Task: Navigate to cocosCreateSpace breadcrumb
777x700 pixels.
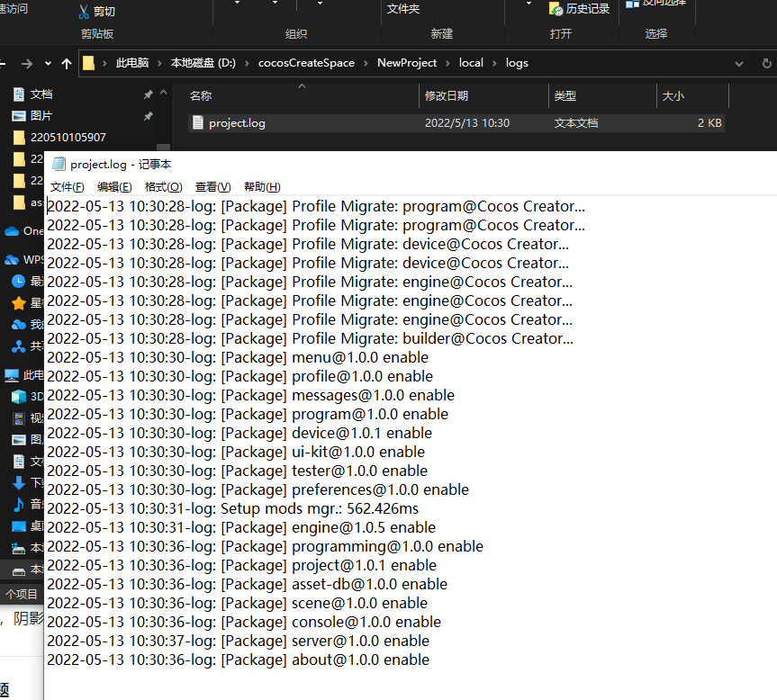Action: click(x=306, y=63)
